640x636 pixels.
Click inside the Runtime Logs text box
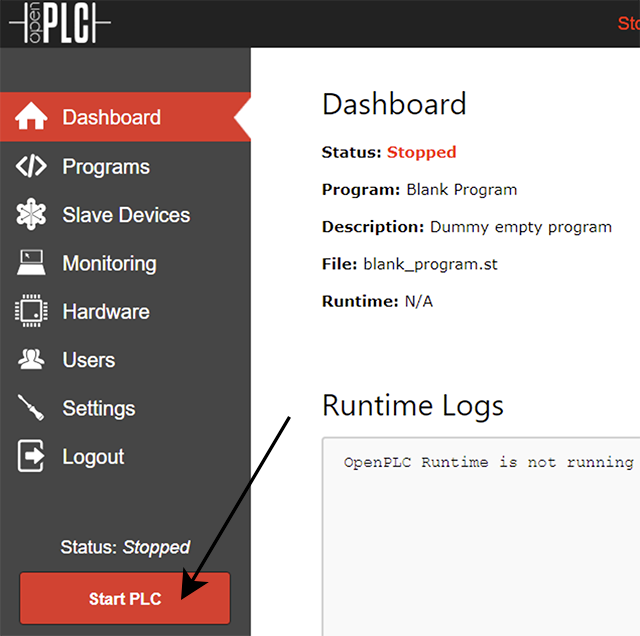coord(480,540)
